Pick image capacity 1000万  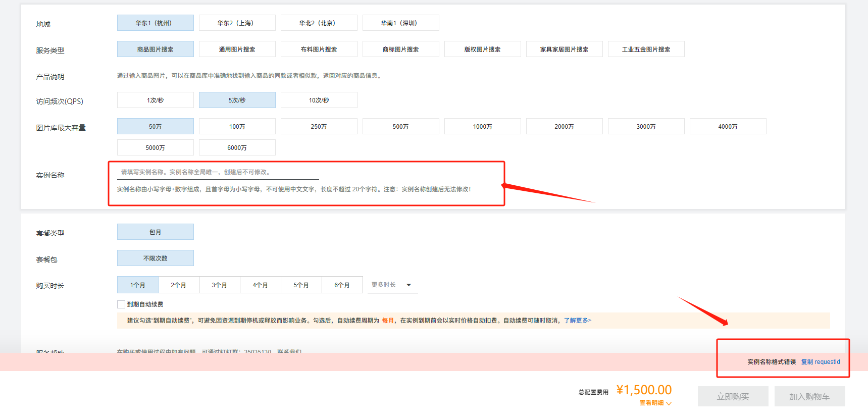[483, 126]
